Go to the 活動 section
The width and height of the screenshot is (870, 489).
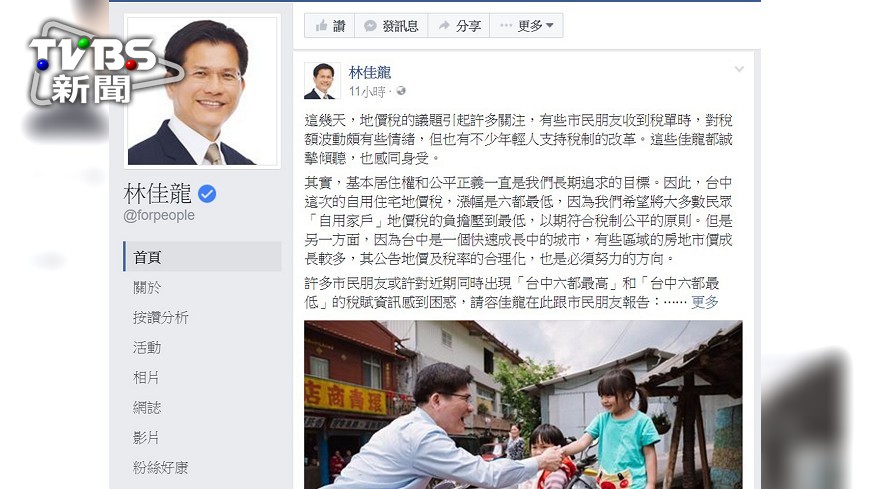click(x=147, y=347)
